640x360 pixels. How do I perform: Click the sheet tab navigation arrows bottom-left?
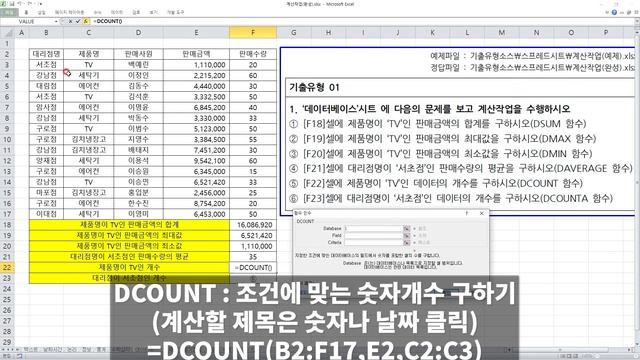[x=11, y=350]
